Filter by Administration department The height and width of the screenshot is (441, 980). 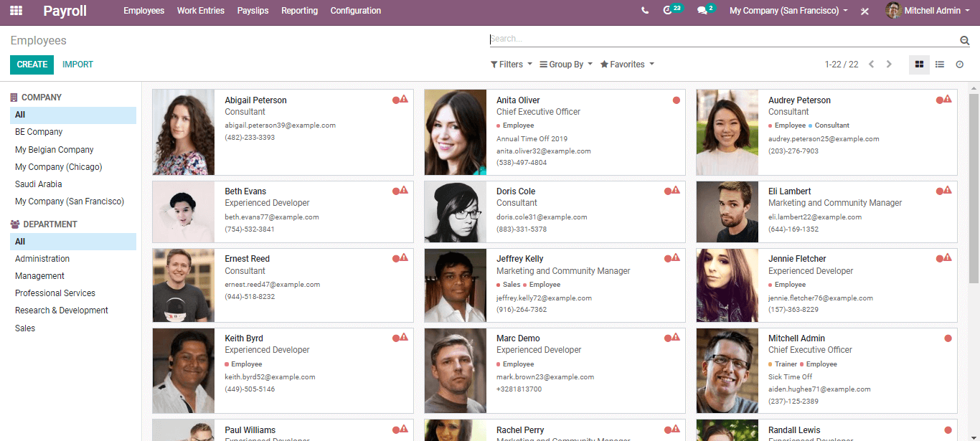click(73, 259)
